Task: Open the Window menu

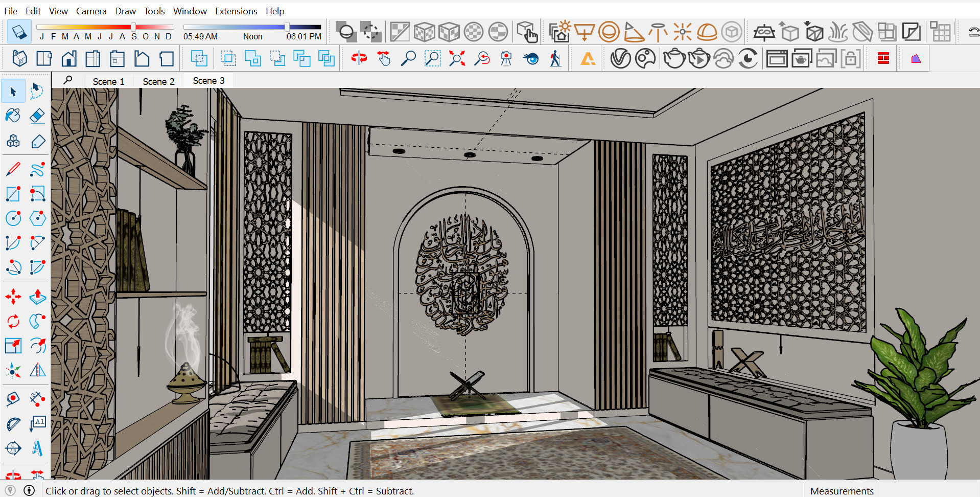Action: pyautogui.click(x=190, y=11)
